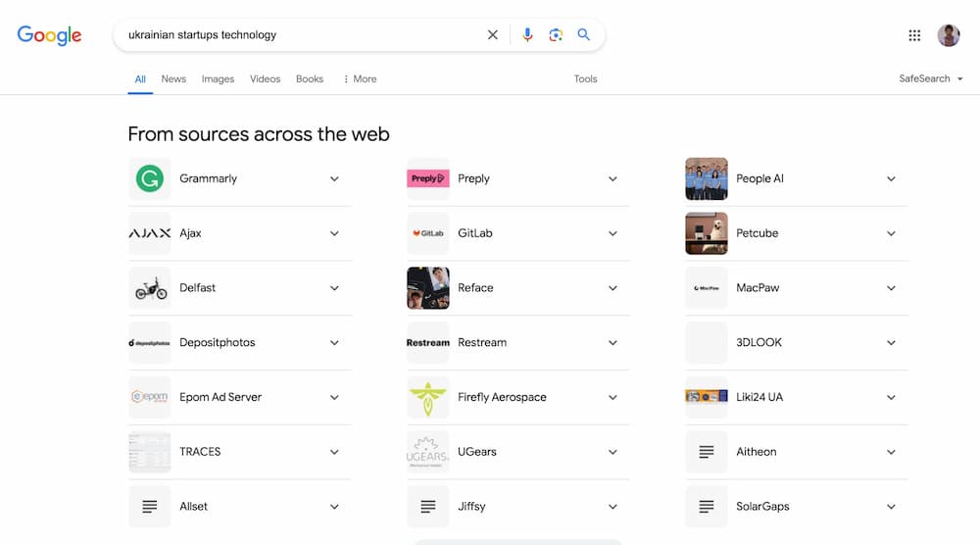Image resolution: width=980 pixels, height=545 pixels.
Task: Expand the Delfast entry chevron
Action: (334, 288)
